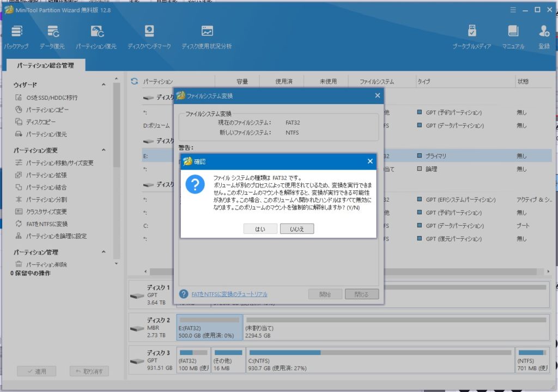Click the 登録 (Register) icon
The image size is (558, 392).
(x=544, y=37)
